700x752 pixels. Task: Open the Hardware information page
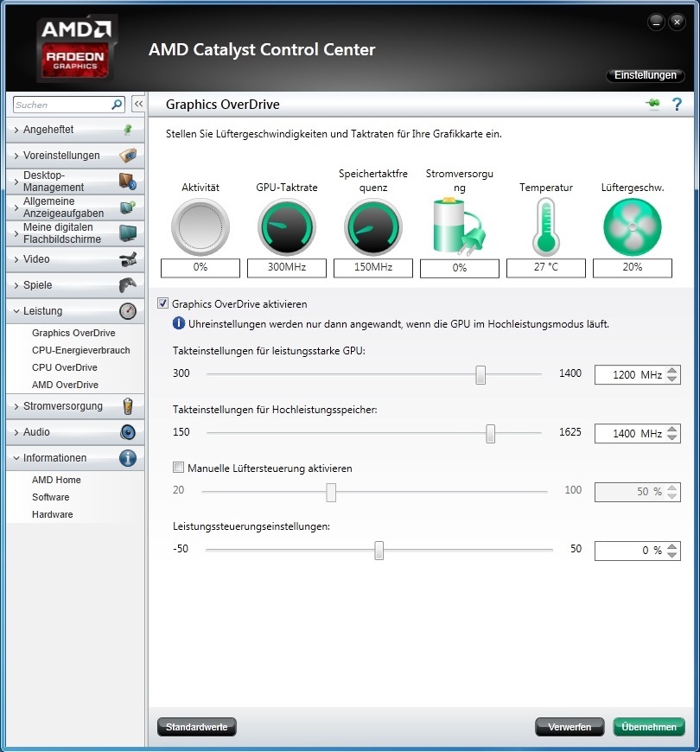pos(53,514)
